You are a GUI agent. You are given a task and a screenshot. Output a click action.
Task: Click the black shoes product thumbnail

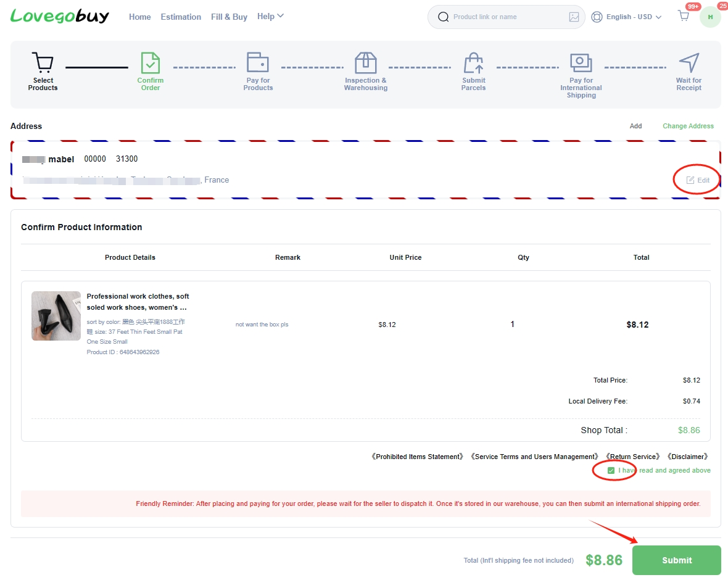tap(56, 316)
